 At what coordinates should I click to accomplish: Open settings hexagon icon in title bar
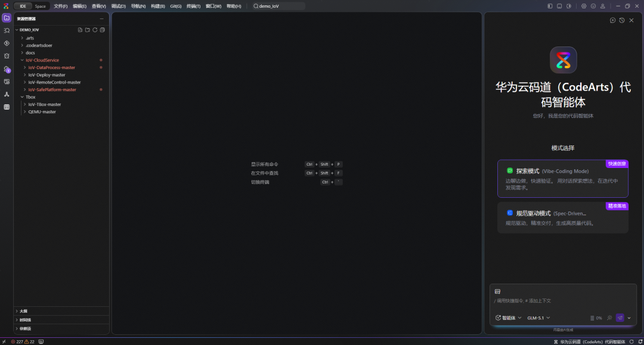pos(584,6)
